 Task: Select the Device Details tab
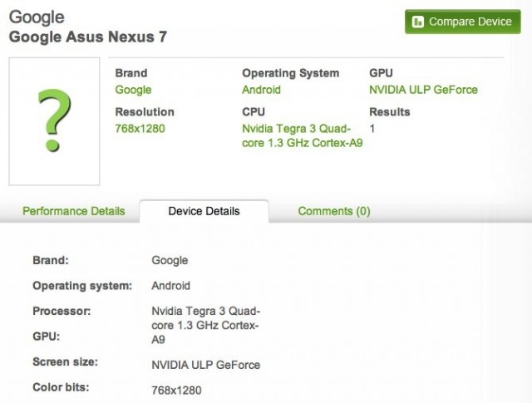click(x=204, y=211)
